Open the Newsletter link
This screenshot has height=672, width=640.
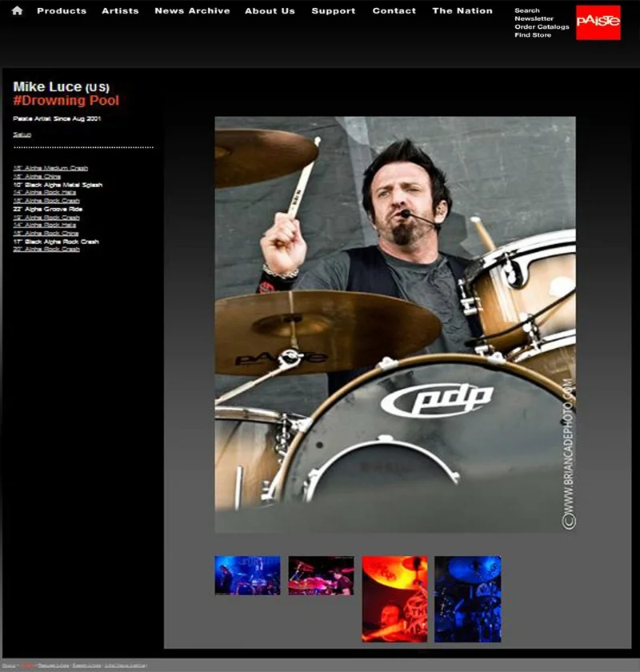tap(534, 18)
